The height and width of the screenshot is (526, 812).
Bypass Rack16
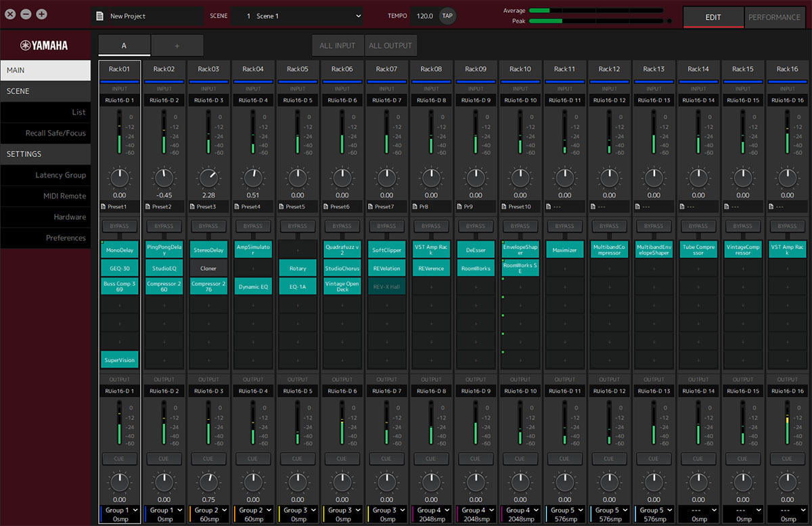[788, 226]
